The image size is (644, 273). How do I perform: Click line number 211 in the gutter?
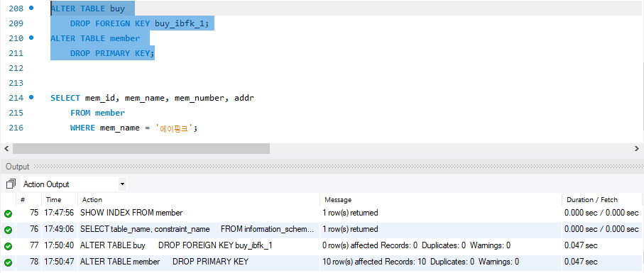[x=16, y=53]
